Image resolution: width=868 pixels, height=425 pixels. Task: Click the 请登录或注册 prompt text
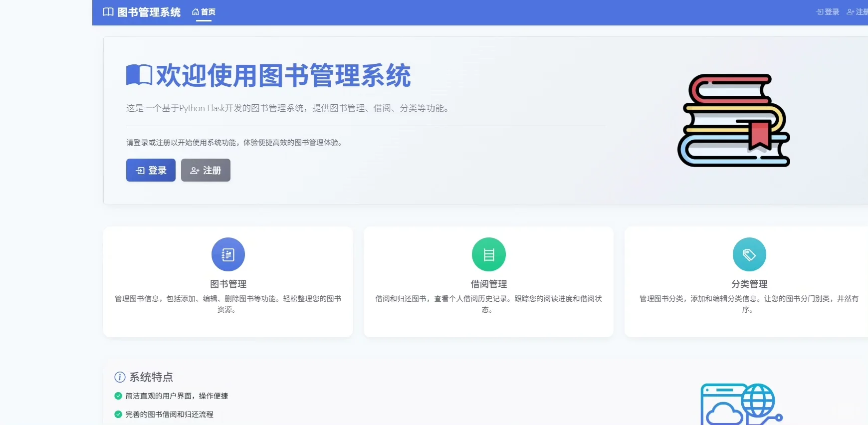coord(234,143)
